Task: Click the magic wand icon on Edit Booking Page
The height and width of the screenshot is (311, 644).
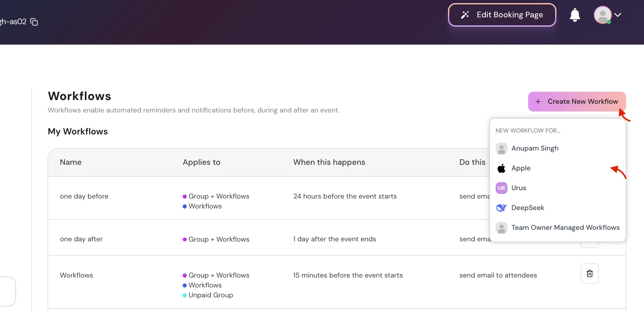Action: coord(465,15)
